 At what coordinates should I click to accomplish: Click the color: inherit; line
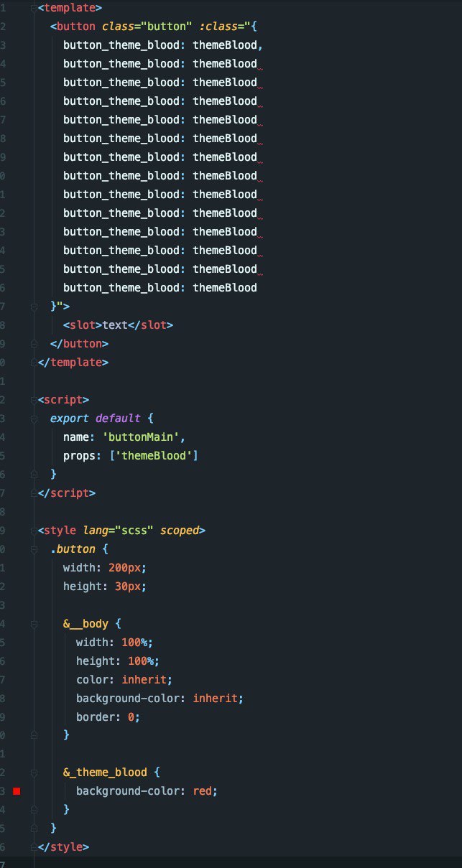[124, 680]
